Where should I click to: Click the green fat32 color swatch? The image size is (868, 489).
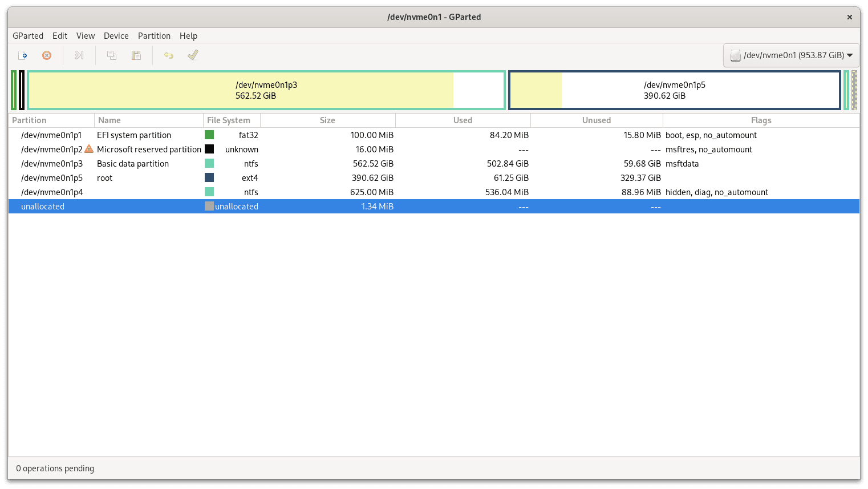[x=209, y=135]
